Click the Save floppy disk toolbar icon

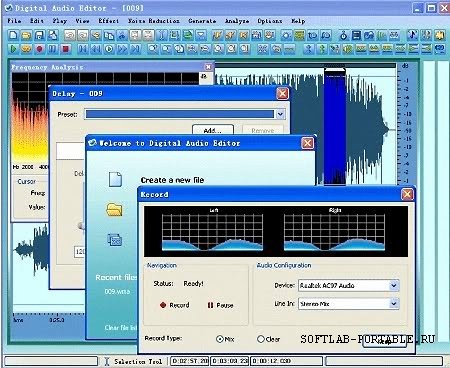39,35
